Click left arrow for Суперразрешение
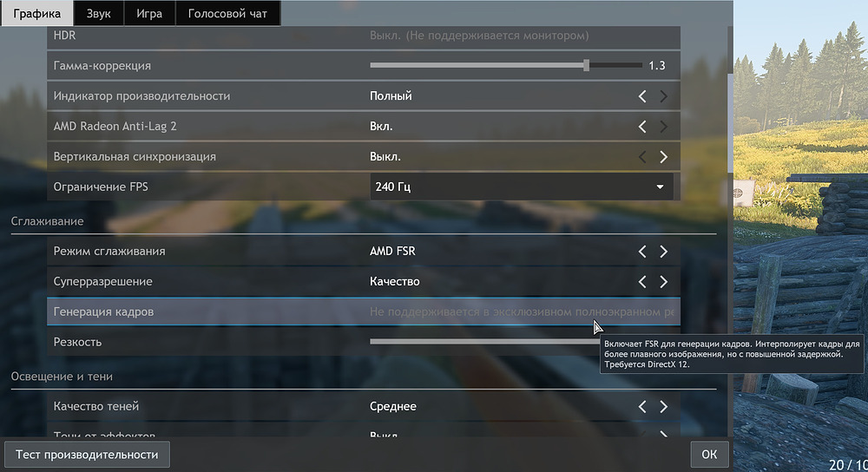This screenshot has width=868, height=472. coord(642,282)
